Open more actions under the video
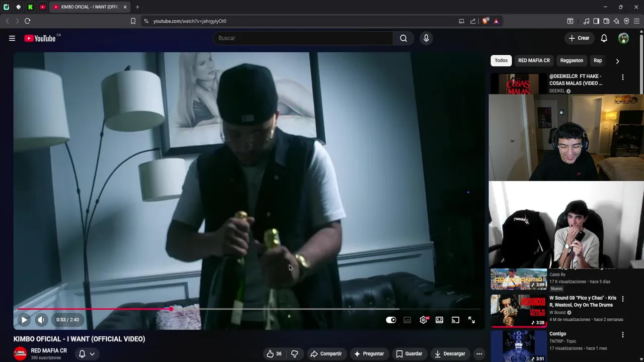 [479, 354]
